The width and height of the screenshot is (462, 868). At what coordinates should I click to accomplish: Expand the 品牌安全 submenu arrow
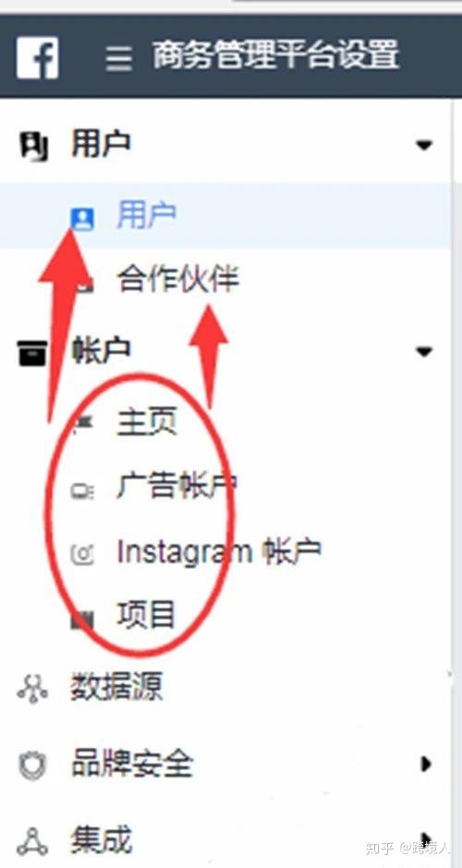point(425,765)
